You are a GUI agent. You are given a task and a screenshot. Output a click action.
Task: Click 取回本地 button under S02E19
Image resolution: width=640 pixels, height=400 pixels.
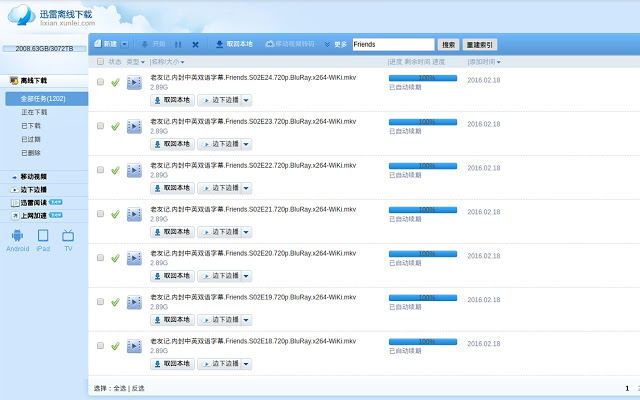coord(172,320)
